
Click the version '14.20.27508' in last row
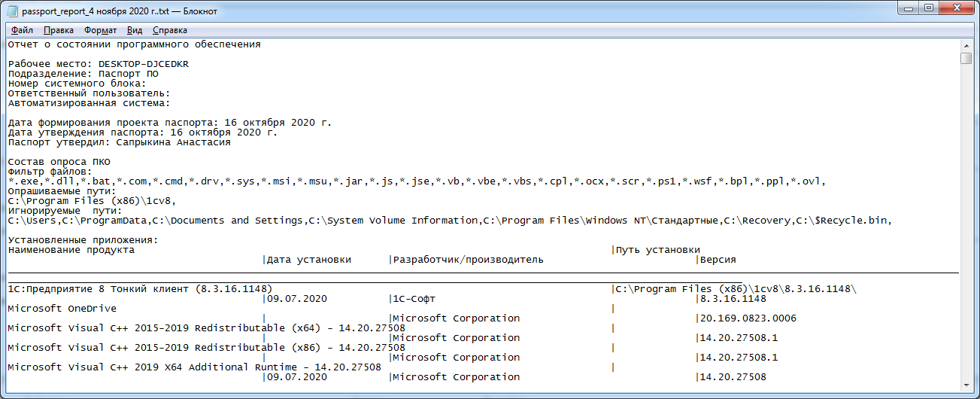tap(733, 377)
